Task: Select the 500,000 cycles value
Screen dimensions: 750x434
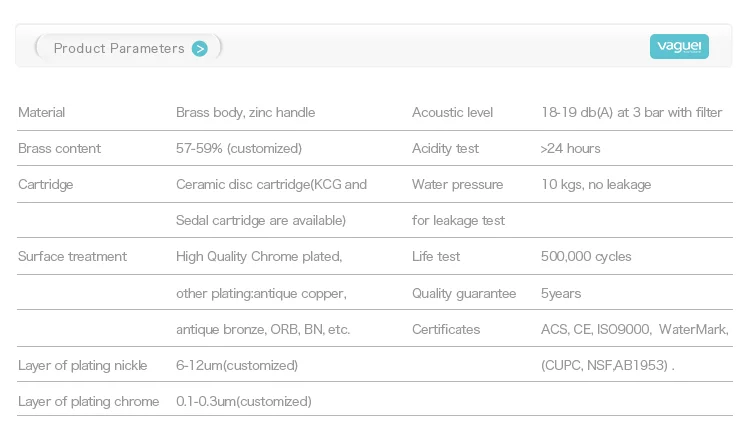Action: click(x=585, y=257)
